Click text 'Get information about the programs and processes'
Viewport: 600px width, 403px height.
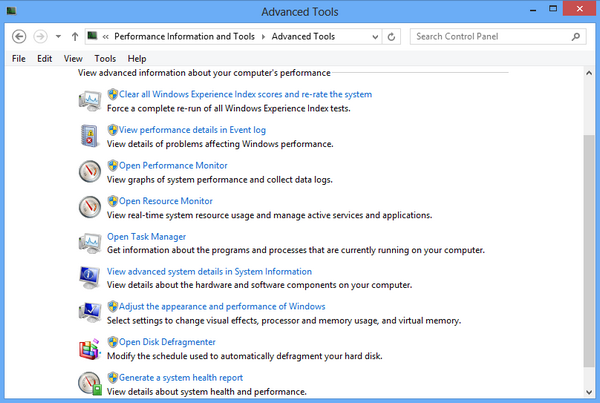point(207,250)
